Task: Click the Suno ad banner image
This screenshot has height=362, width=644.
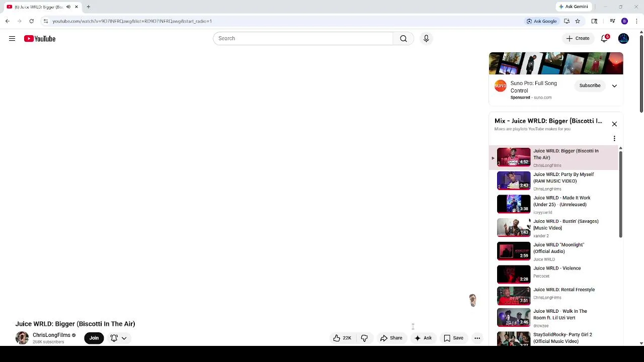Action: click(556, 63)
